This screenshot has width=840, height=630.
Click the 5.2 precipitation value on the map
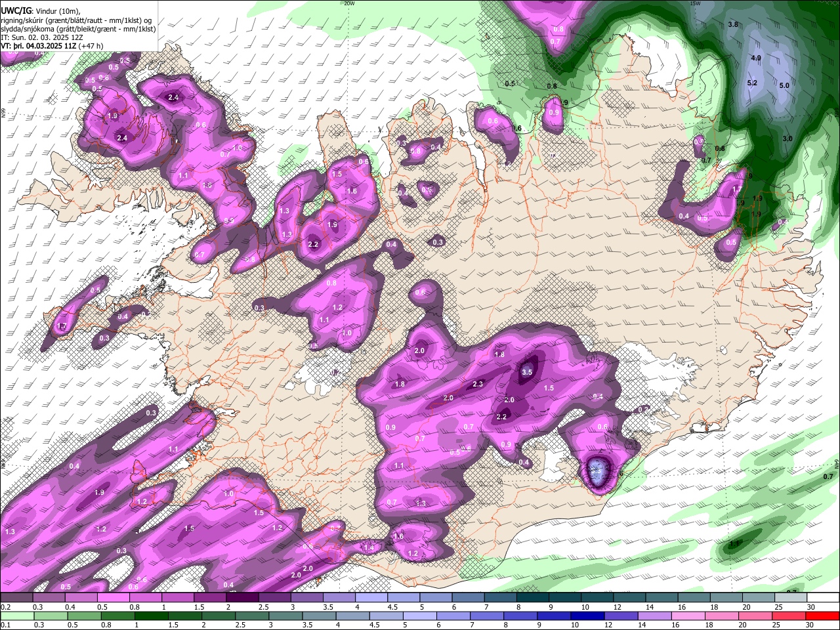tap(752, 83)
